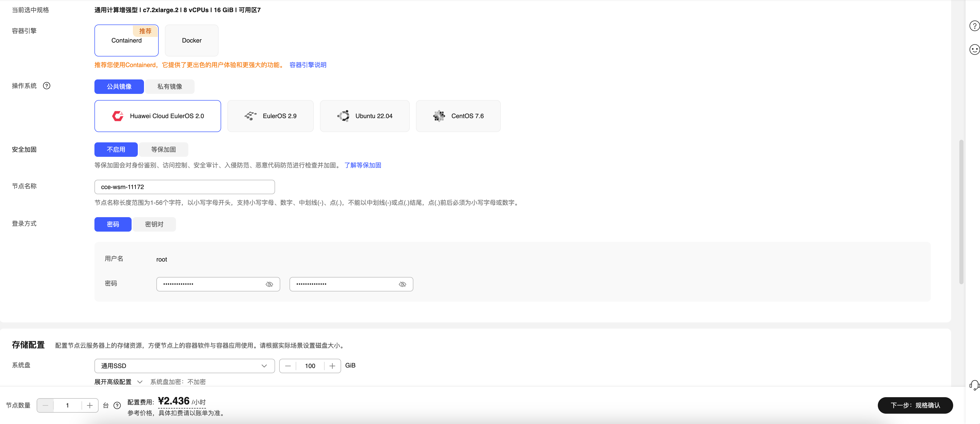Click the 节点名称 input field
The height and width of the screenshot is (424, 980).
point(184,187)
